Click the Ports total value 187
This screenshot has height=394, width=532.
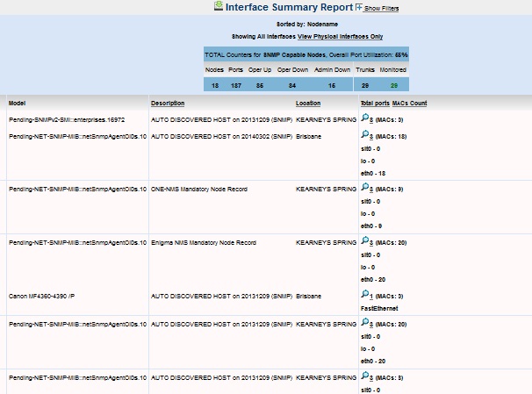pyautogui.click(x=236, y=86)
